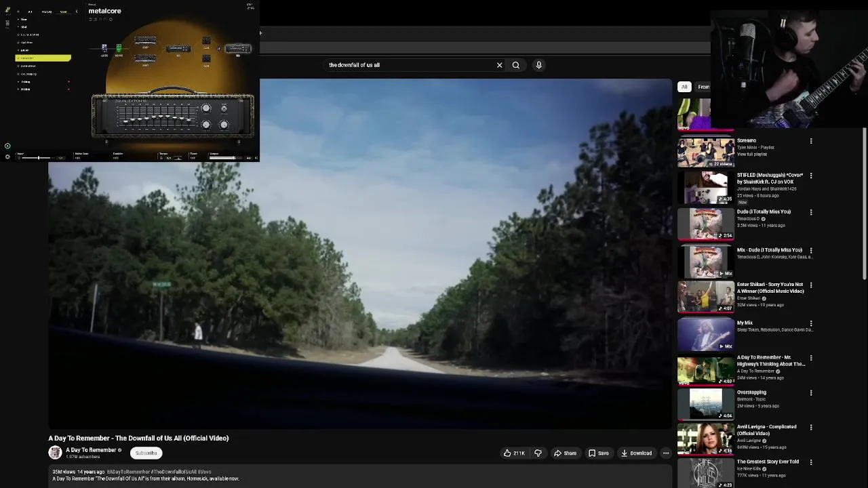This screenshot has width=868, height=488.
Task: Flip the toggle switch on the EQ amp face
Action: [224, 108]
